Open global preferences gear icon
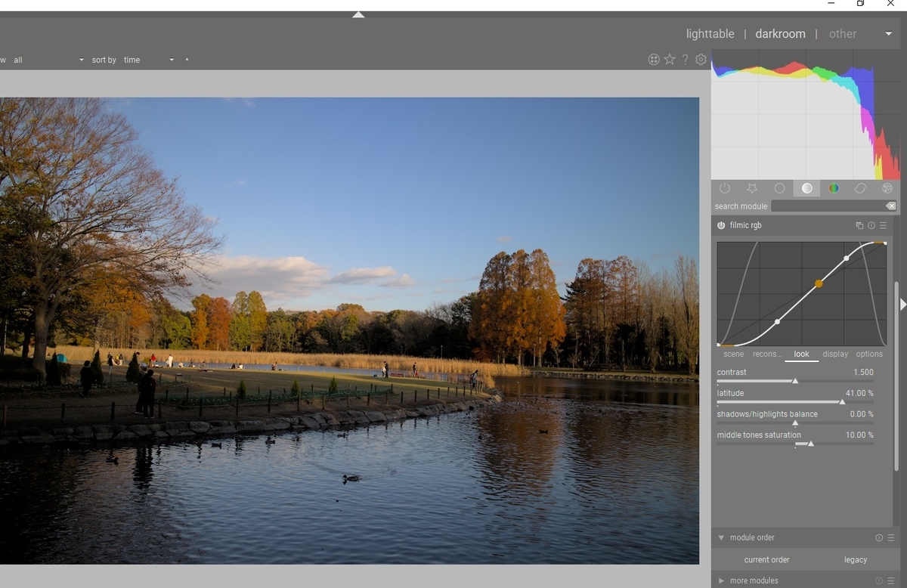The image size is (907, 588). coord(701,60)
